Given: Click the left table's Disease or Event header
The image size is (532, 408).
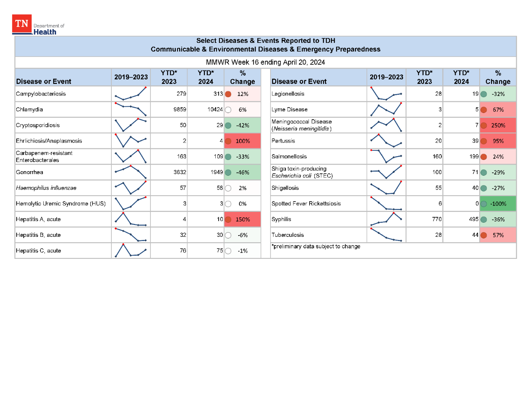Looking at the screenshot, I should [44, 81].
